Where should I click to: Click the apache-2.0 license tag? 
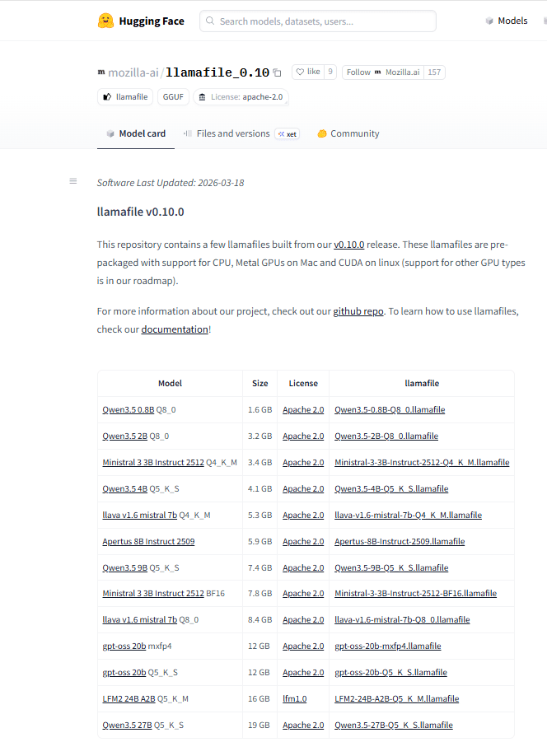point(241,97)
